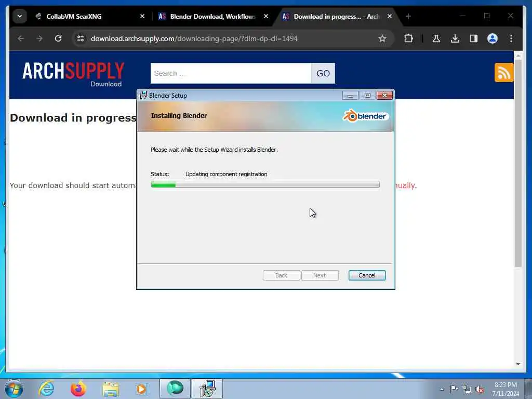
Task: Open the Extensions puzzle icon
Action: tap(409, 38)
